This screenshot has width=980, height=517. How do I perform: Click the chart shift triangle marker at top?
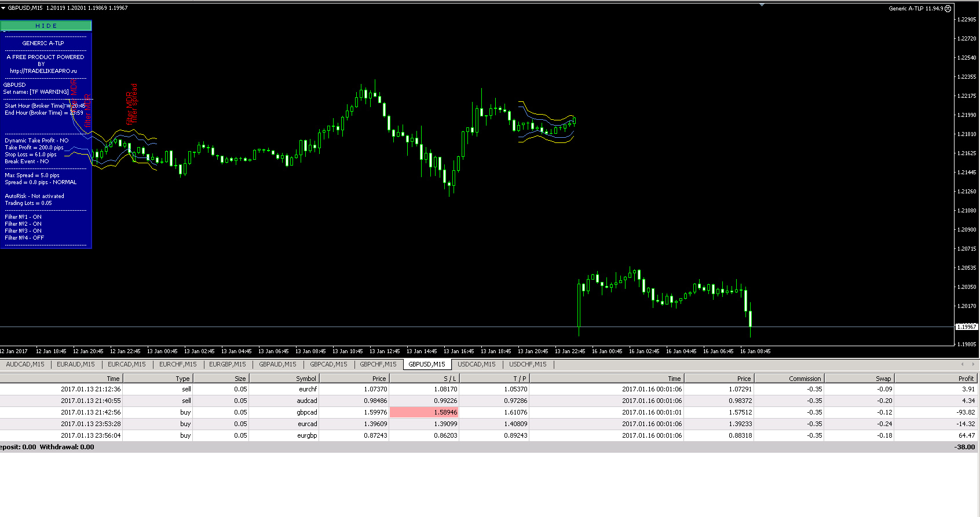coord(762,5)
